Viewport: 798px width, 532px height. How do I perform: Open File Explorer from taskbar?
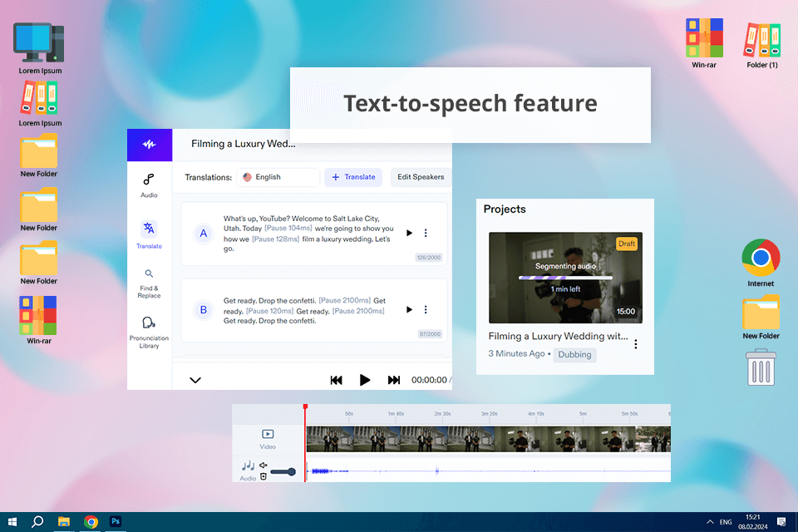[64, 522]
